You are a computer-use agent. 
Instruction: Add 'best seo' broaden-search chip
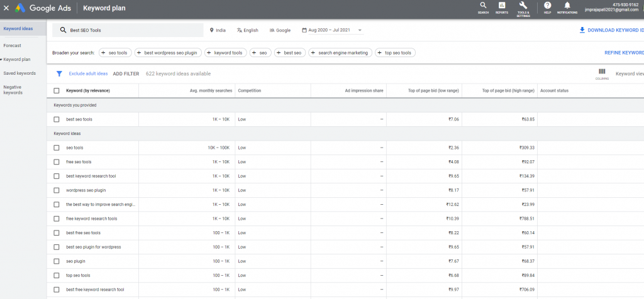pyautogui.click(x=290, y=53)
